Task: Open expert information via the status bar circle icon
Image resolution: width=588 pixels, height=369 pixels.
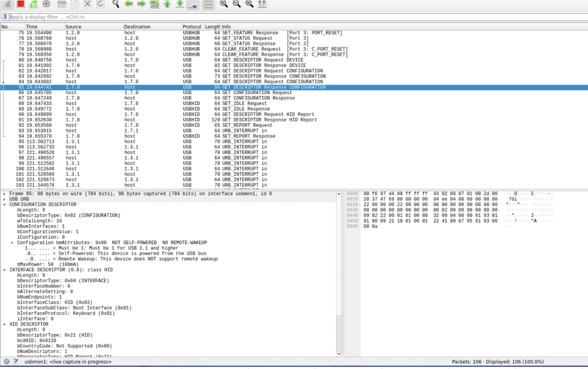Action: [7, 361]
